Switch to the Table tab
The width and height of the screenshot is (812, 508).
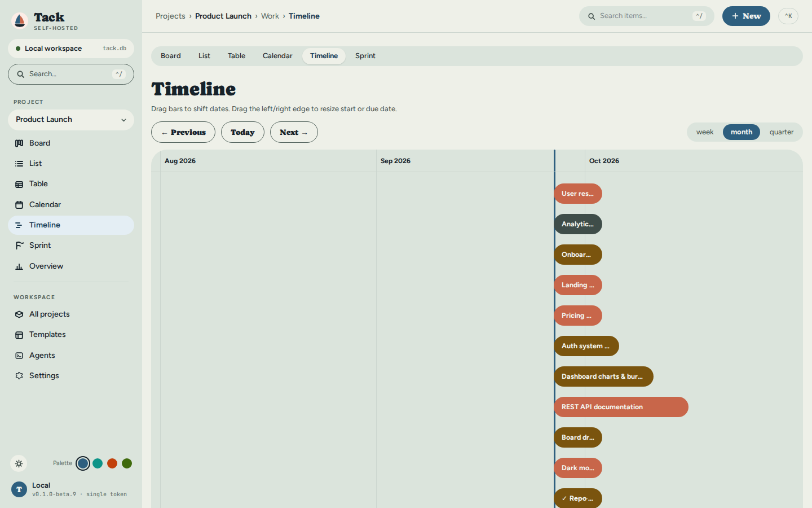[236, 56]
